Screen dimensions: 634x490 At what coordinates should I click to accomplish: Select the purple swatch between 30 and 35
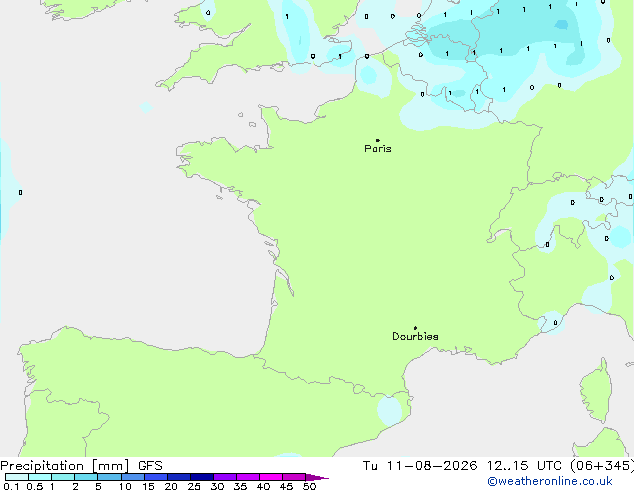pyautogui.click(x=225, y=477)
